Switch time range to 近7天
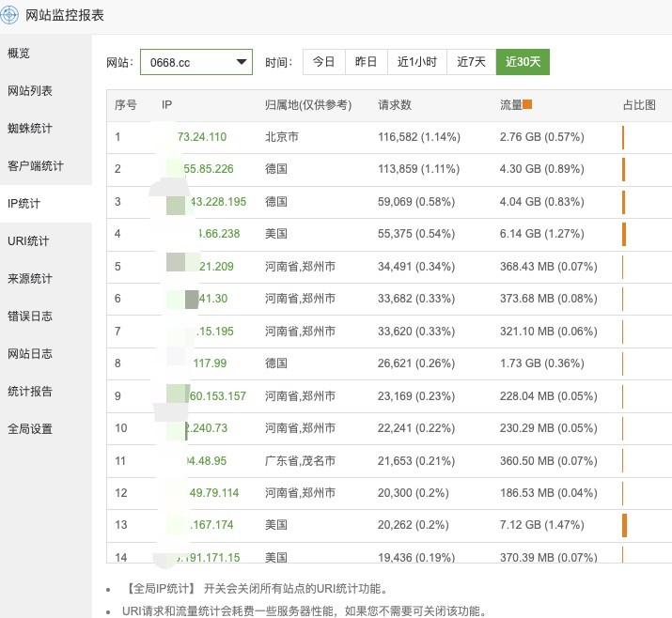The width and height of the screenshot is (672, 618). click(x=471, y=62)
